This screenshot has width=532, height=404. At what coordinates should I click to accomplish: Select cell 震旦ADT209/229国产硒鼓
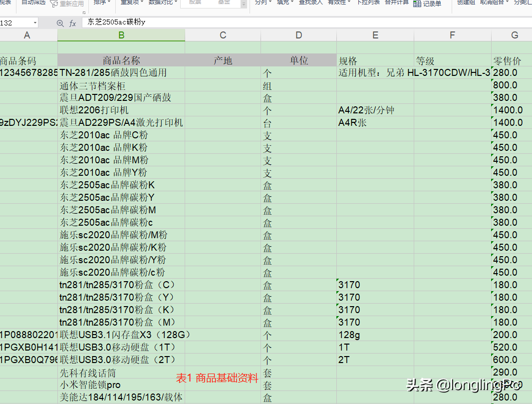click(x=121, y=98)
